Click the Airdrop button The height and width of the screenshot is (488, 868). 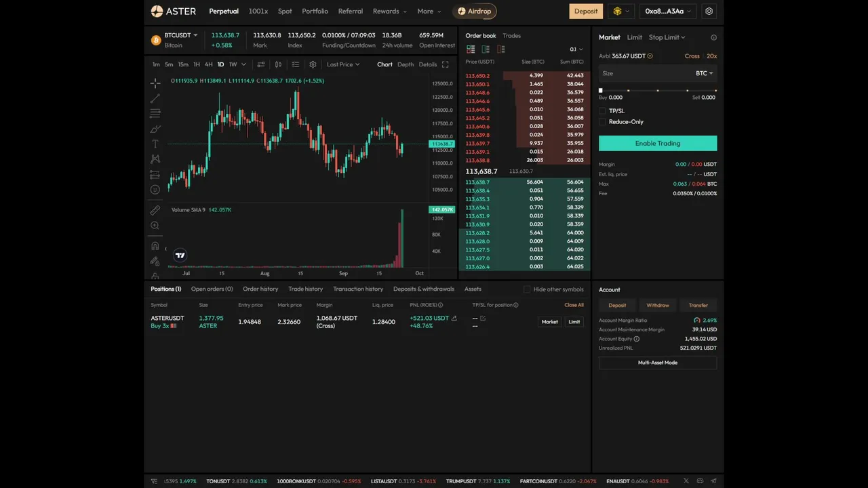click(476, 11)
